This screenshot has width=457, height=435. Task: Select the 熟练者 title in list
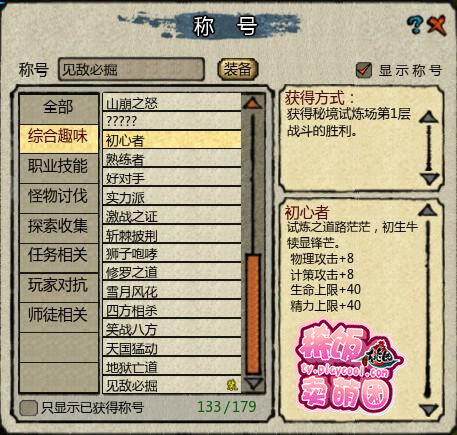[172, 159]
